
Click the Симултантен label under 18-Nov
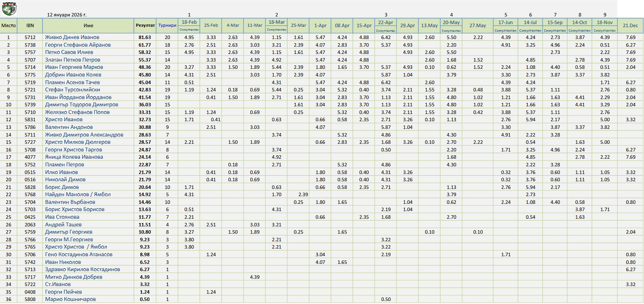[x=605, y=31]
